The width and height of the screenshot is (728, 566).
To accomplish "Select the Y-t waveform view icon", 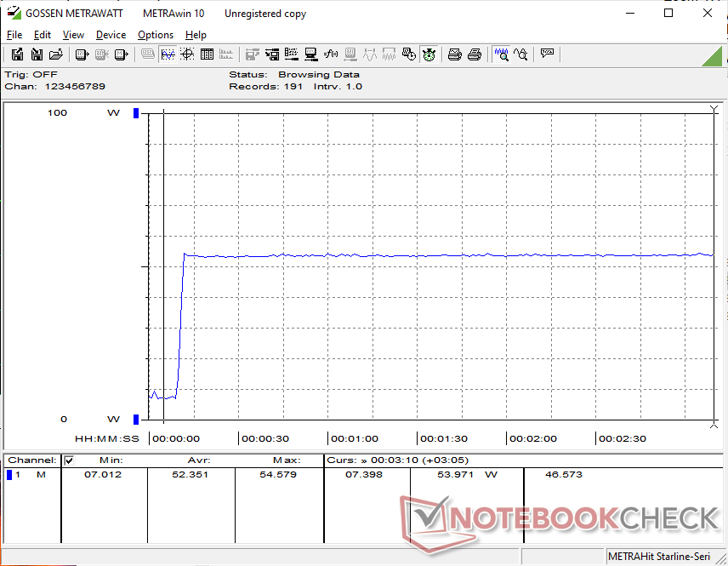I will (168, 54).
